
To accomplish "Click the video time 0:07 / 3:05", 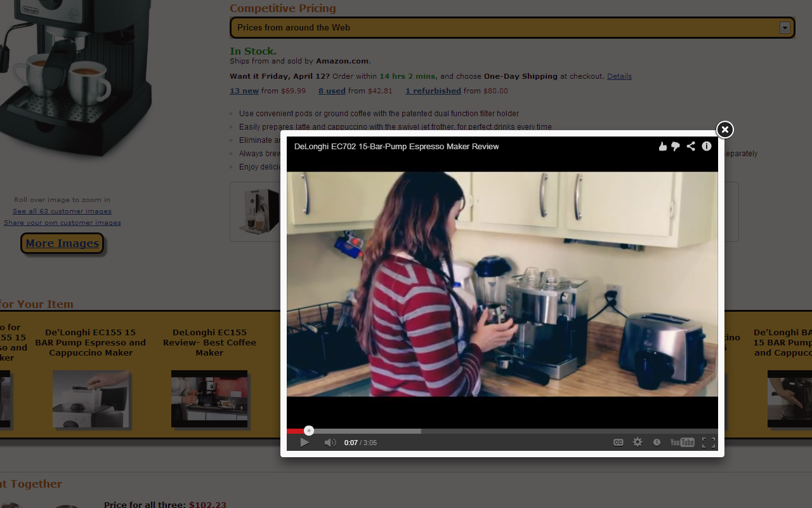I will pyautogui.click(x=360, y=443).
